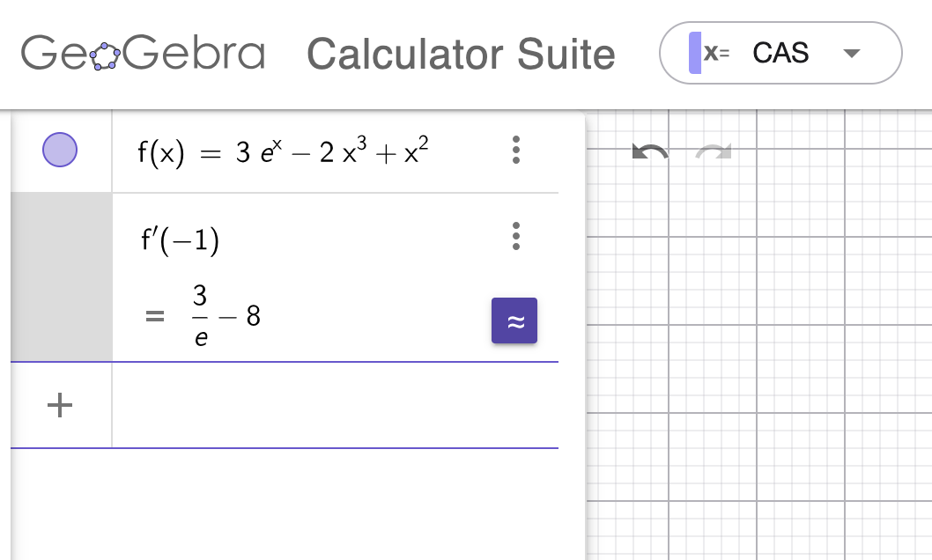The width and height of the screenshot is (932, 560).
Task: Click the redo arrow icon
Action: pyautogui.click(x=713, y=153)
